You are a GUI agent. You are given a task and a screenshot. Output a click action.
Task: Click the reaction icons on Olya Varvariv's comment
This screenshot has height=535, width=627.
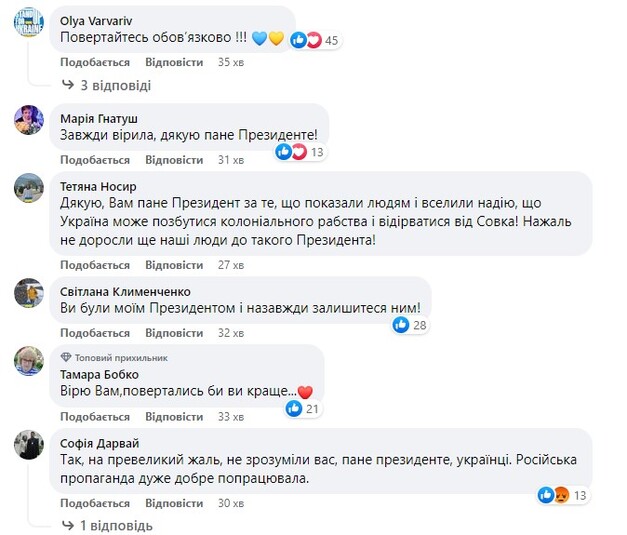click(307, 40)
